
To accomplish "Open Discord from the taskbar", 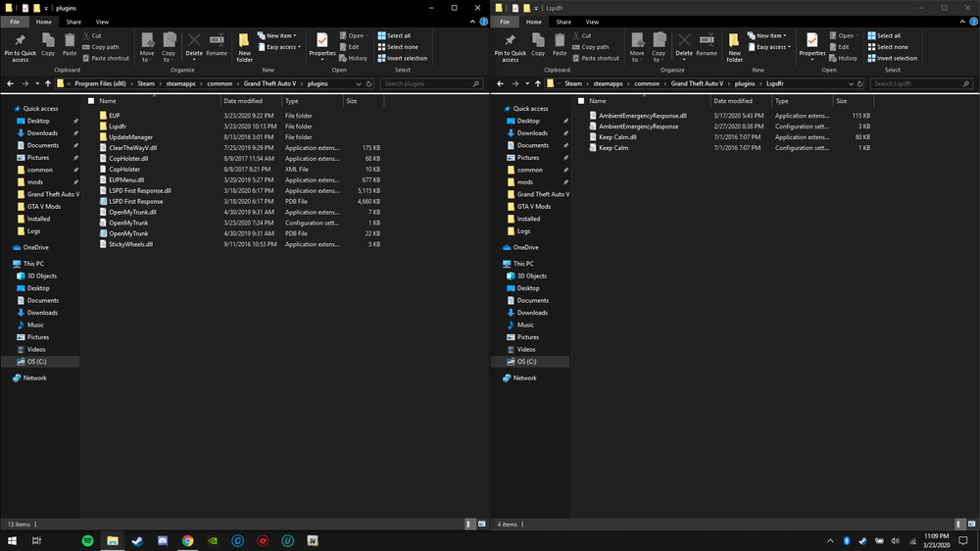I will (163, 540).
